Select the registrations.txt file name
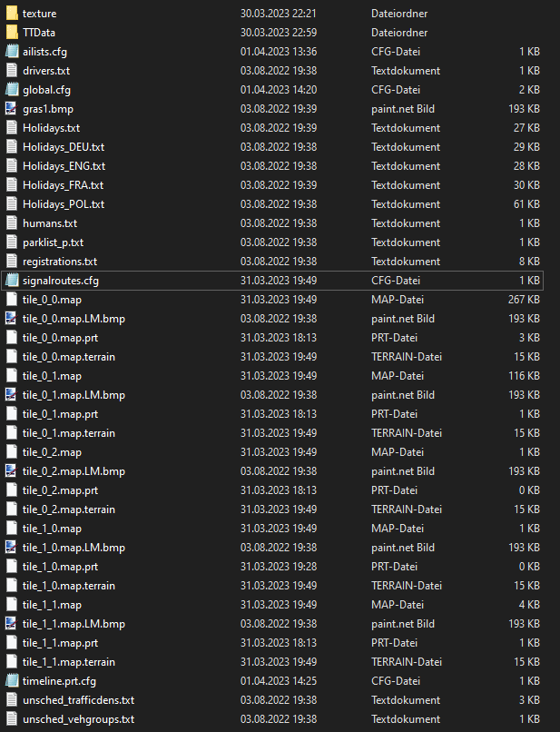The height and width of the screenshot is (732, 560). pyautogui.click(x=59, y=262)
